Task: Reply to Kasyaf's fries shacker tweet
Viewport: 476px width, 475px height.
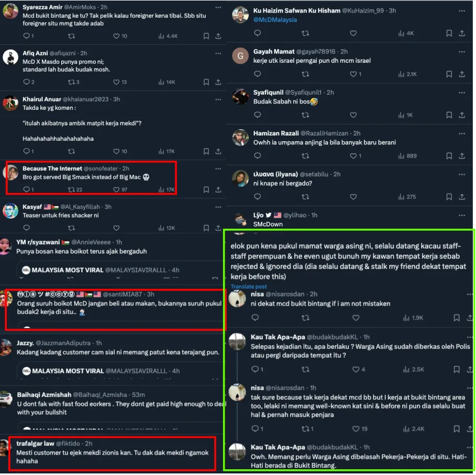Action: (26, 228)
